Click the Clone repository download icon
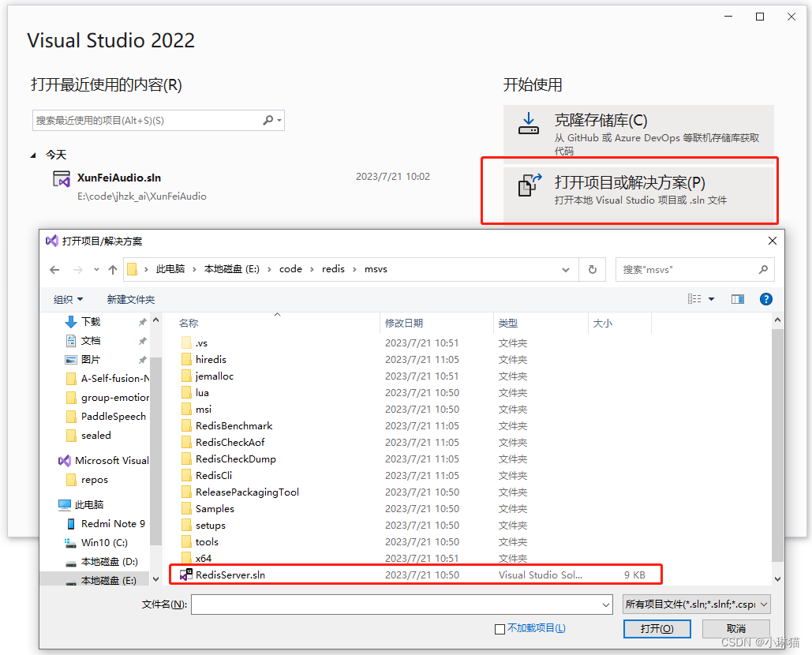Image resolution: width=812 pixels, height=655 pixels. point(528,123)
